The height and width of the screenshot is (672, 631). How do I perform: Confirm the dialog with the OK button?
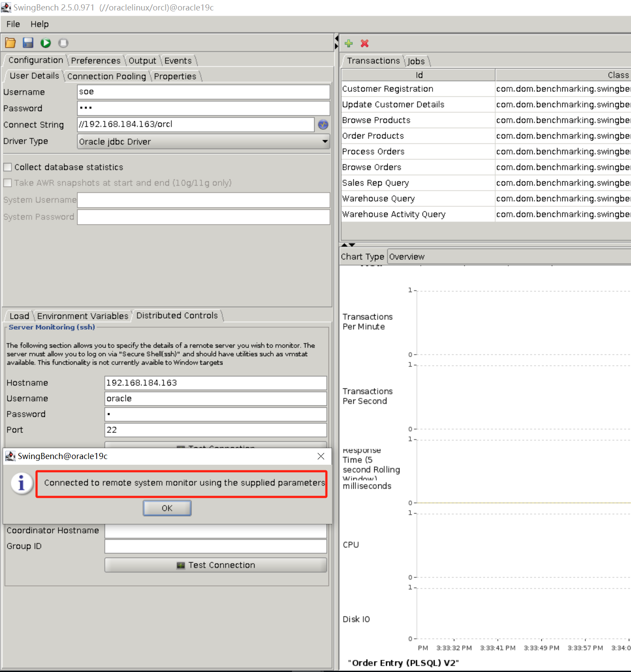point(167,508)
